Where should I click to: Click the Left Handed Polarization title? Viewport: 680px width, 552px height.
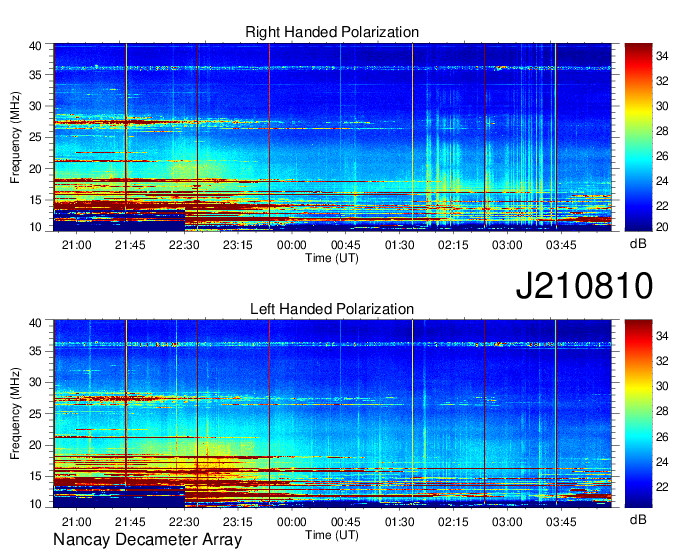click(332, 309)
